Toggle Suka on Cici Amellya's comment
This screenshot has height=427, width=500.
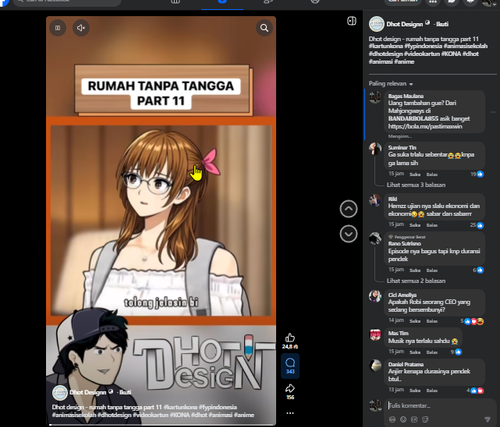(x=415, y=321)
